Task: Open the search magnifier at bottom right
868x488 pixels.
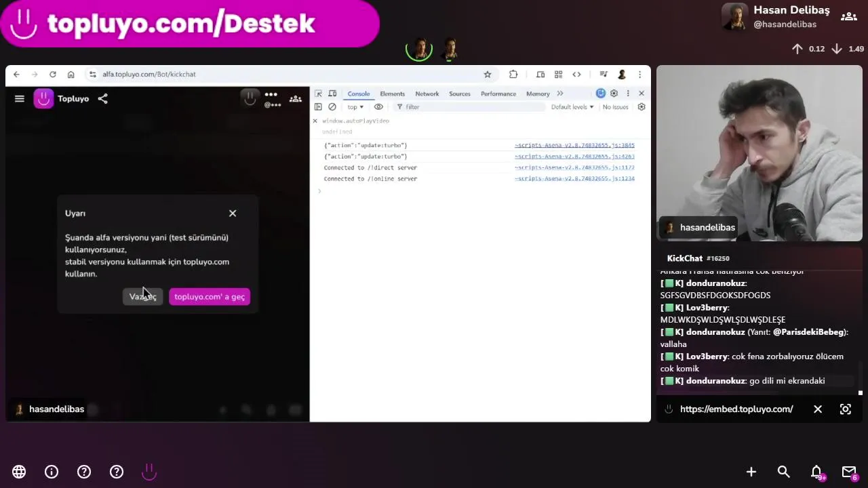Action: pos(784,472)
